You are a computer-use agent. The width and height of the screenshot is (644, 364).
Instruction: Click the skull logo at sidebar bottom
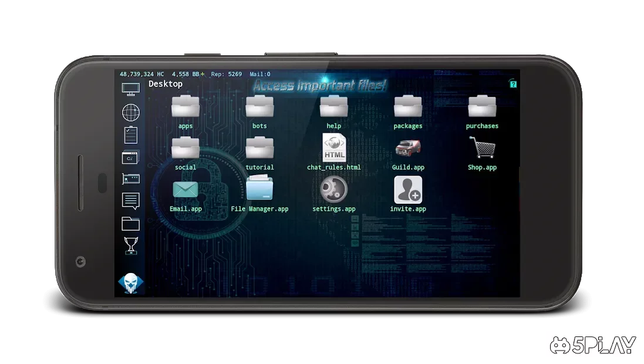tap(130, 284)
